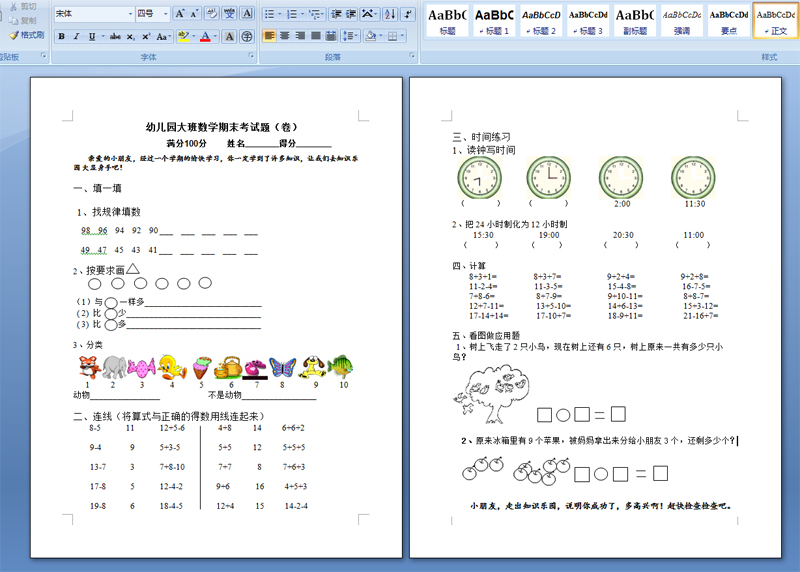Apply yellow text highlight color
800x572 pixels.
[183, 36]
